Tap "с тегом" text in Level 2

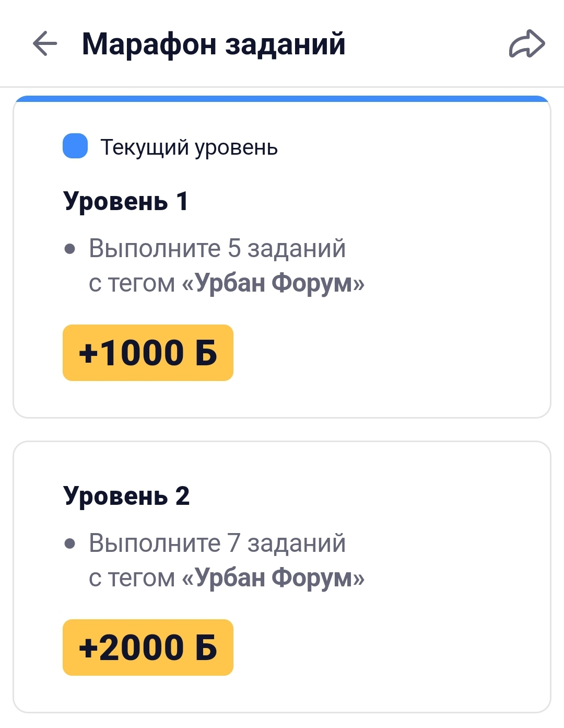(x=132, y=579)
